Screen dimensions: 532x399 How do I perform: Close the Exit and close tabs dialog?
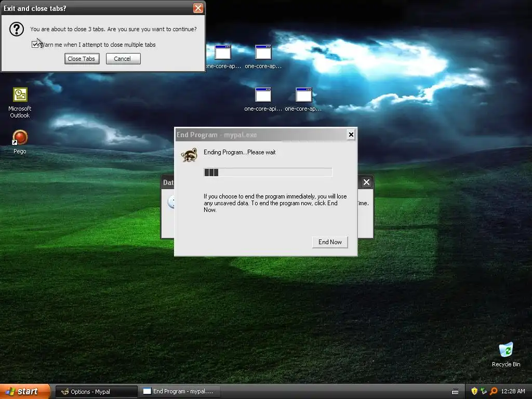pyautogui.click(x=198, y=8)
